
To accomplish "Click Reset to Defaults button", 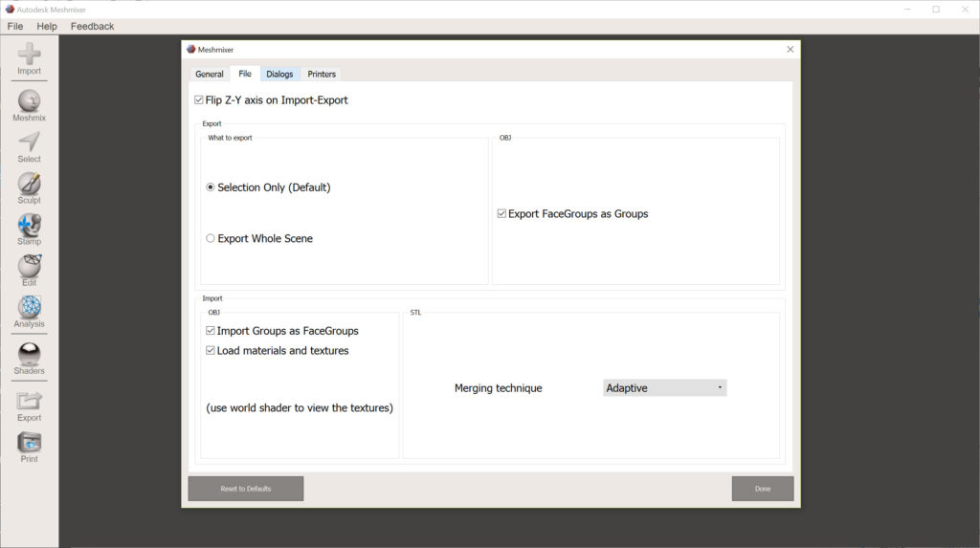I will (x=246, y=489).
